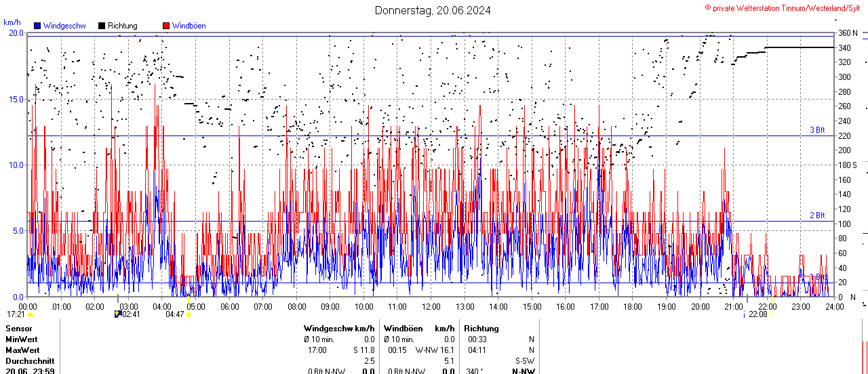
Task: Click the MinWert row label
Action: (22, 339)
